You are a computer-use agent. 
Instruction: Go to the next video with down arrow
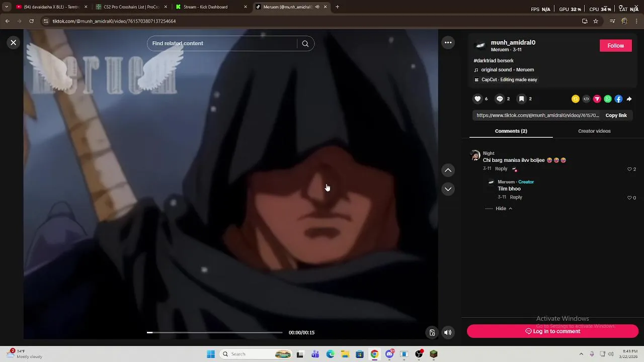tap(448, 189)
